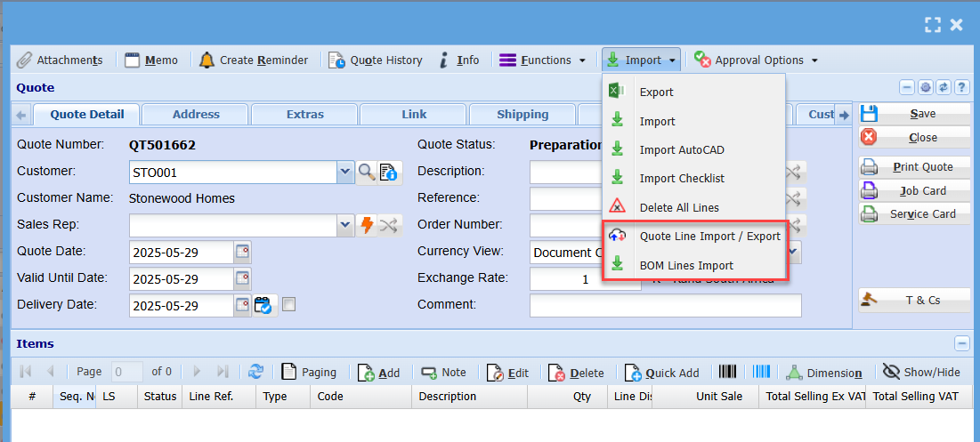Collapse the Items panel
Screen dimensions: 980x442
coord(962,344)
